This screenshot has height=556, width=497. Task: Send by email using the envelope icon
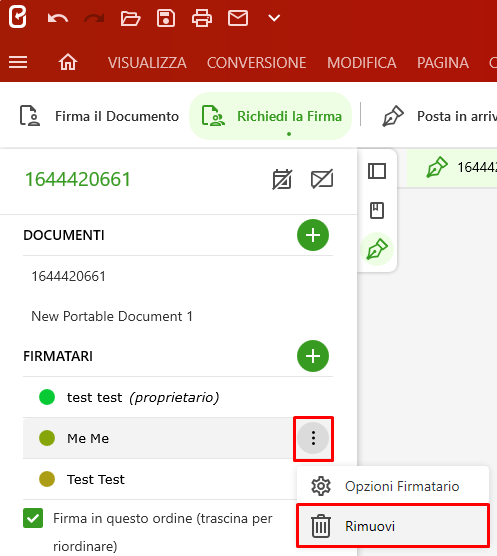[x=238, y=18]
